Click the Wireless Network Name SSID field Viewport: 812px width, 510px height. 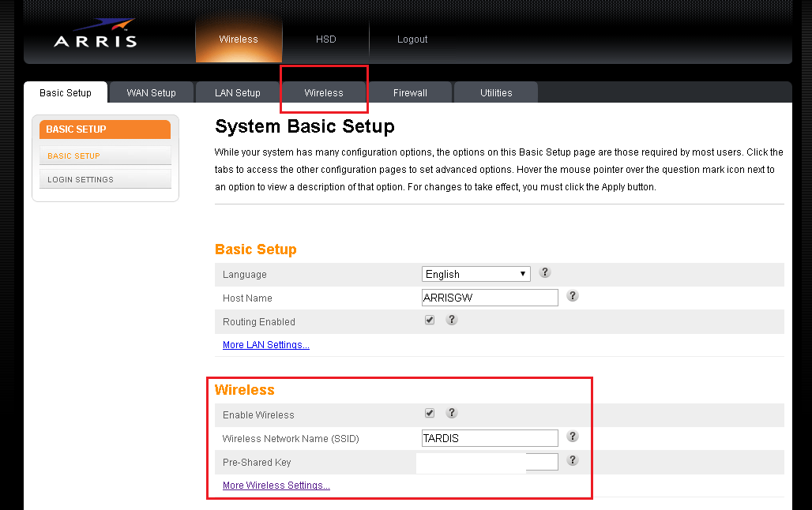pos(490,438)
